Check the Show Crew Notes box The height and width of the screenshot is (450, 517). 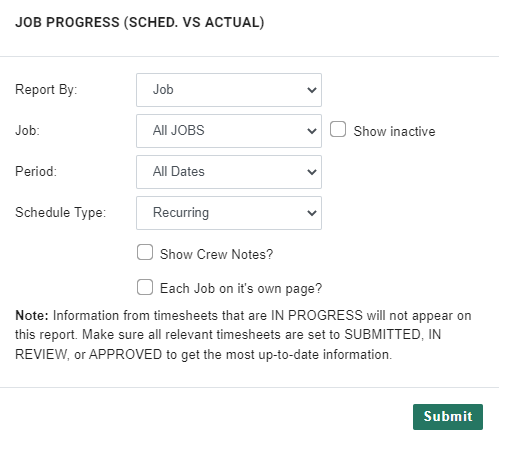145,252
